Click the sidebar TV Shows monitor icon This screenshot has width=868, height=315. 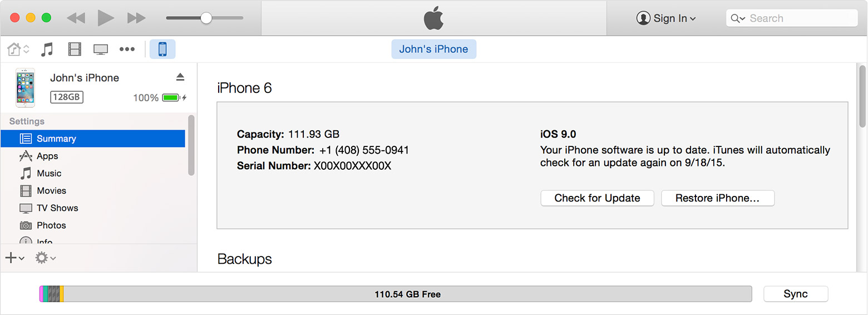click(x=26, y=208)
